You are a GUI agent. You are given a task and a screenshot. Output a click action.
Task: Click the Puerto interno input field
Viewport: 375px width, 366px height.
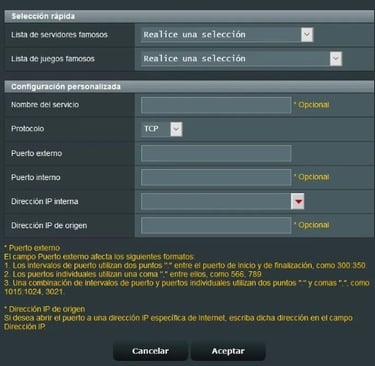click(216, 177)
